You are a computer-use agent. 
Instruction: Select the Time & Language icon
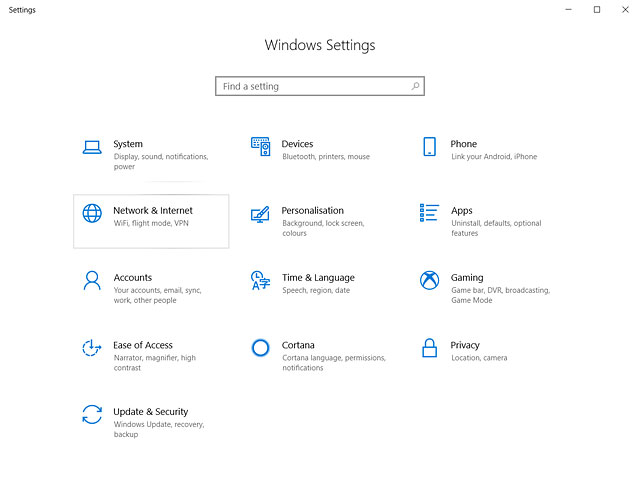[260, 281]
